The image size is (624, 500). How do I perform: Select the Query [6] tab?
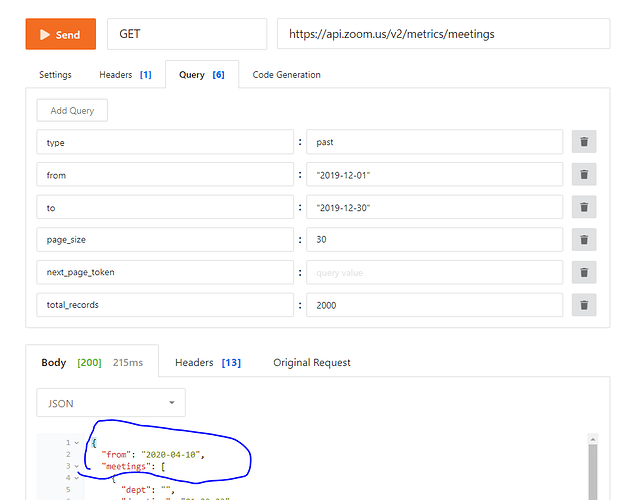point(202,75)
